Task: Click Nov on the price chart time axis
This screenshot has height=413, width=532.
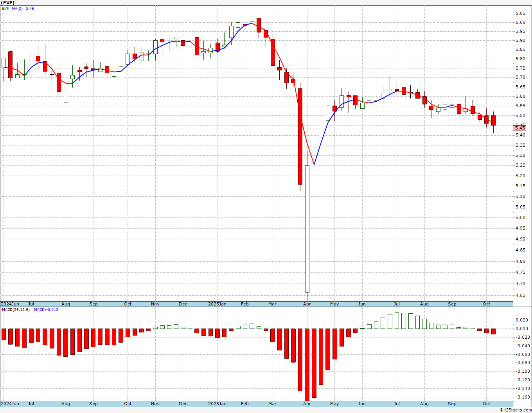Action: (155, 304)
